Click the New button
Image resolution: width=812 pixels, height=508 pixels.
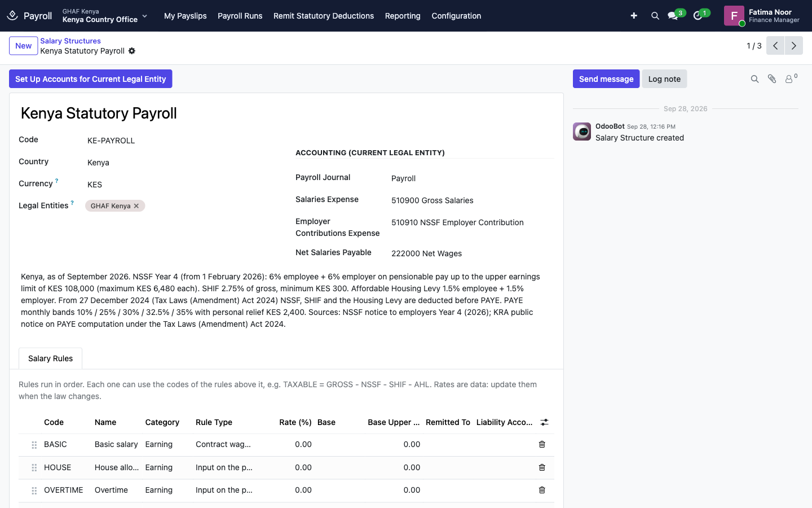pos(24,46)
